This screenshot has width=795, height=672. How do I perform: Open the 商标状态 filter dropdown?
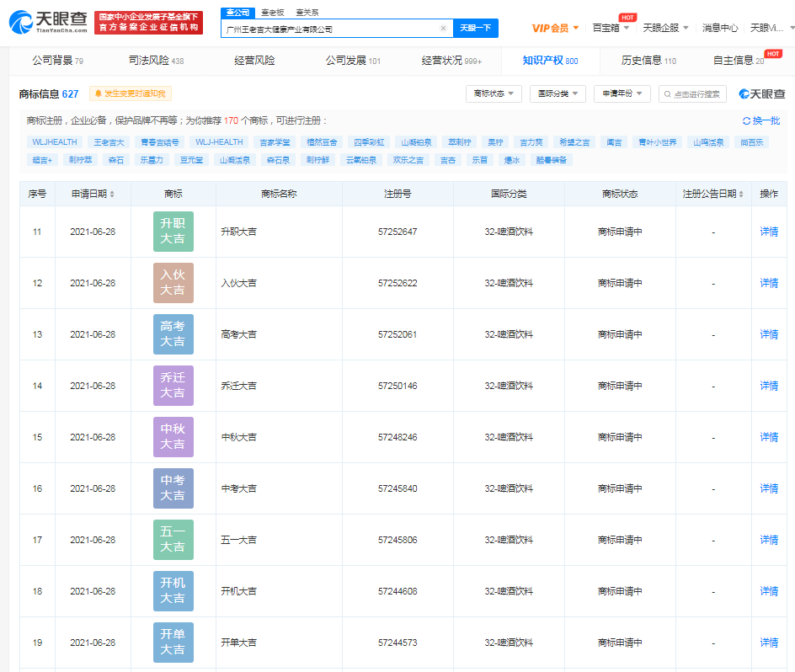(493, 93)
